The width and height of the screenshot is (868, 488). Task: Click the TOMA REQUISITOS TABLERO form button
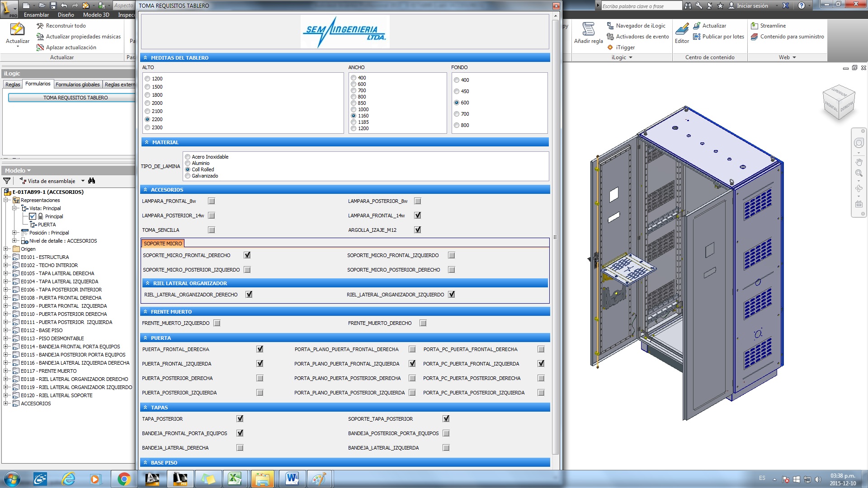[75, 98]
